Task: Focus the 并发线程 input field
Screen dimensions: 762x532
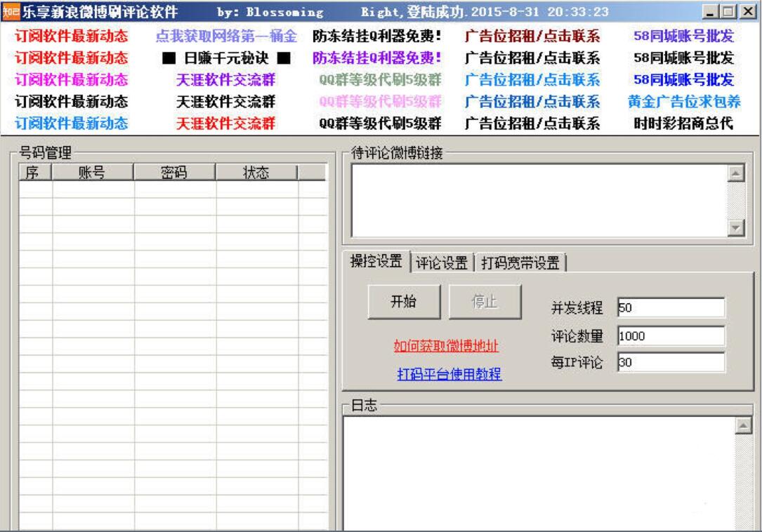Action: coord(669,308)
